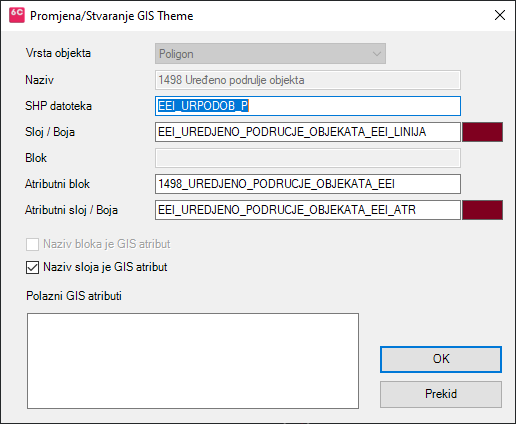Click the Vrsta objekta label
516x424 pixels.
click(x=58, y=53)
